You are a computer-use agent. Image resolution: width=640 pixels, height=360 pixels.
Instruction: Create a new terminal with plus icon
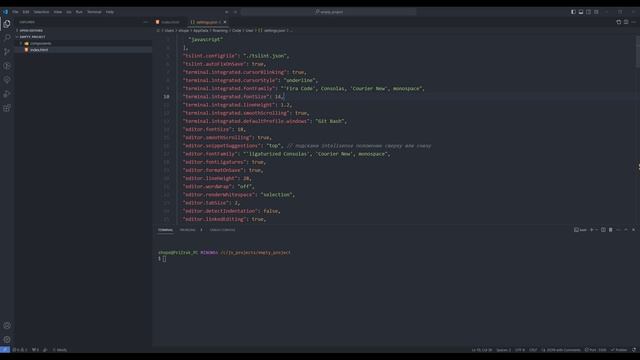[591, 230]
